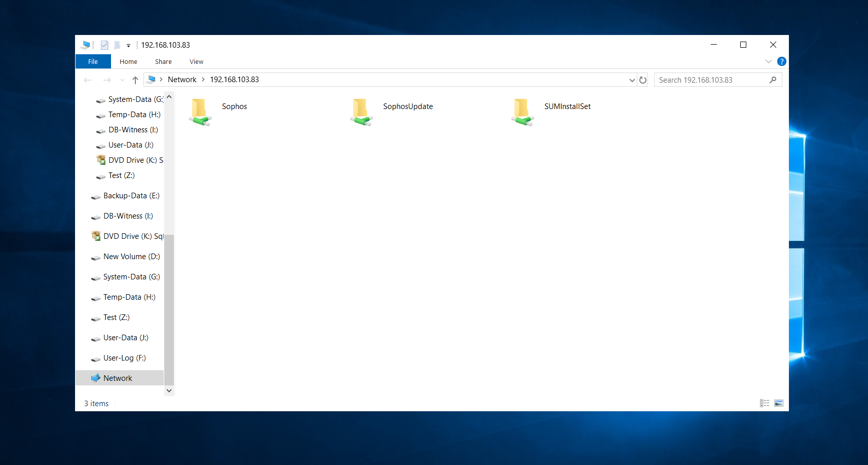Click the computer icon in address bar
Viewport: 868px width, 465px height.
click(x=151, y=80)
